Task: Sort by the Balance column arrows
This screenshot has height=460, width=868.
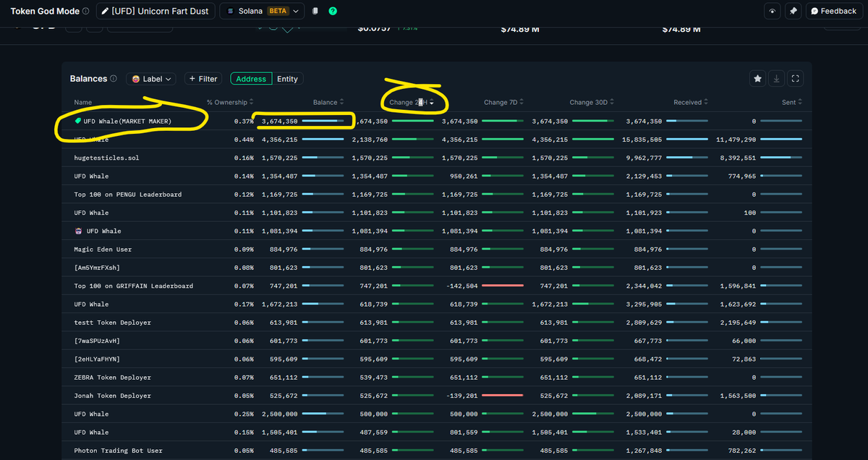Action: pyautogui.click(x=341, y=103)
